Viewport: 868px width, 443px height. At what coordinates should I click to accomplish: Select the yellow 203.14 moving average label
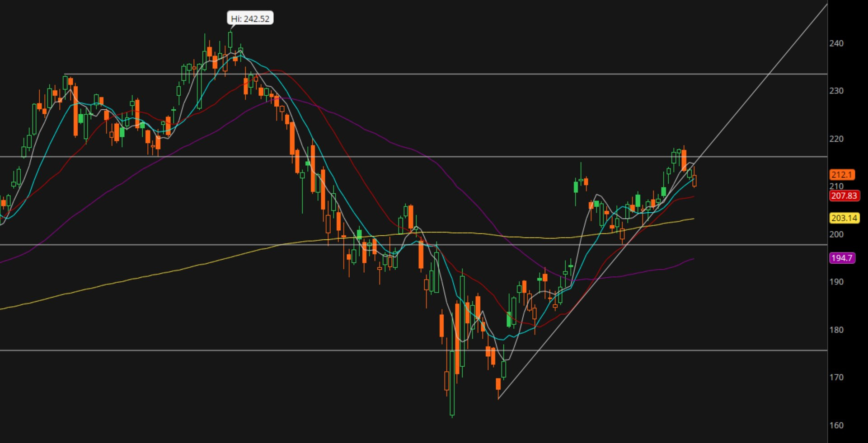click(x=844, y=218)
